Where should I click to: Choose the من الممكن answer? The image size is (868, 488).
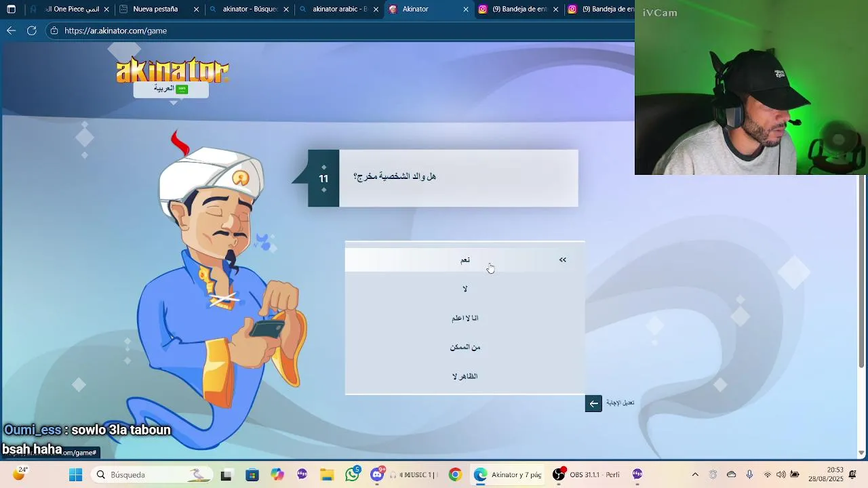[x=465, y=347]
